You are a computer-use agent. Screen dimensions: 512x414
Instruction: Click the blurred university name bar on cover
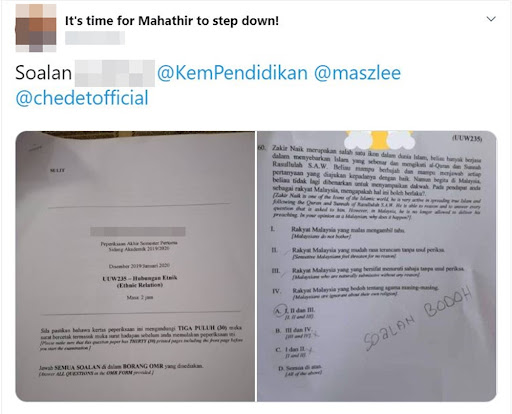pos(138,232)
